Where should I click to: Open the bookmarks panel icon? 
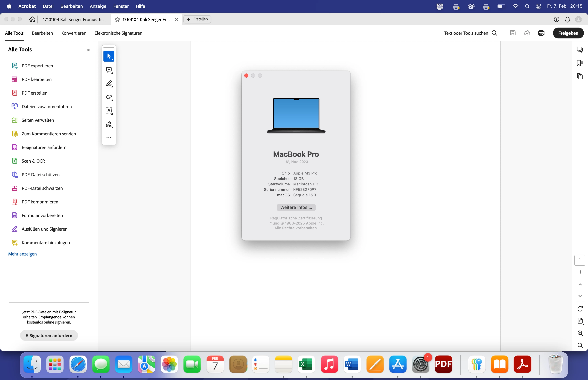(x=580, y=63)
